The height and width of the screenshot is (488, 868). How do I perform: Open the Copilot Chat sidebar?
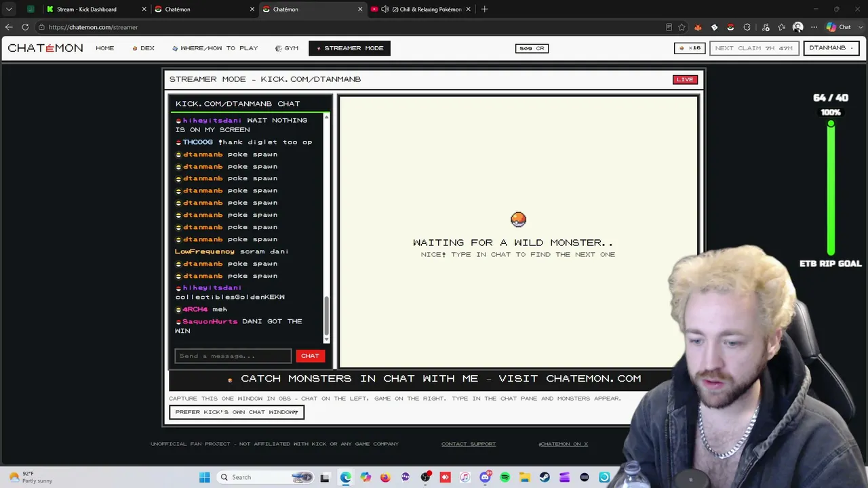click(839, 27)
